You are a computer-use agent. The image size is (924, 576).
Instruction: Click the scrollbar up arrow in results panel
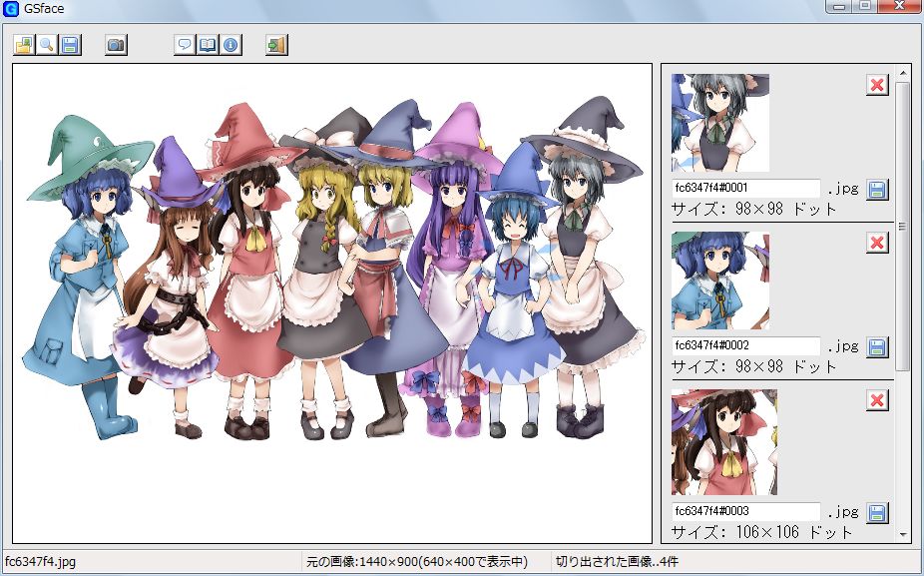tap(903, 73)
